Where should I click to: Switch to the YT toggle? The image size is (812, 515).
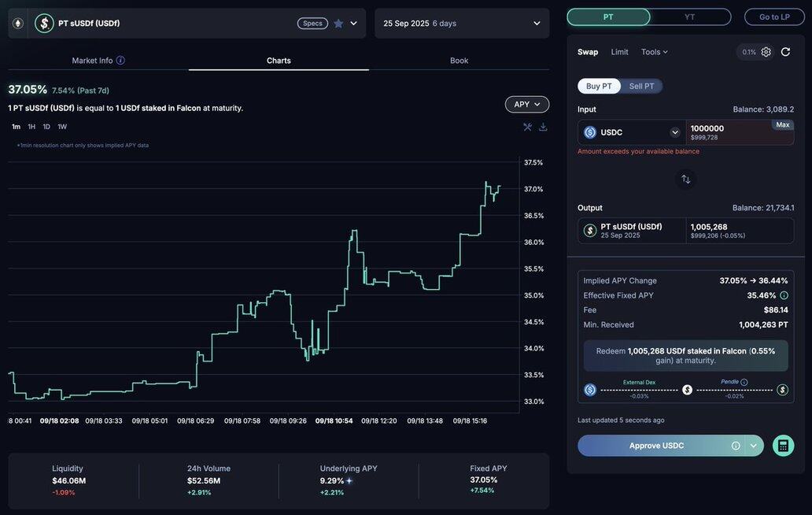pyautogui.click(x=690, y=17)
